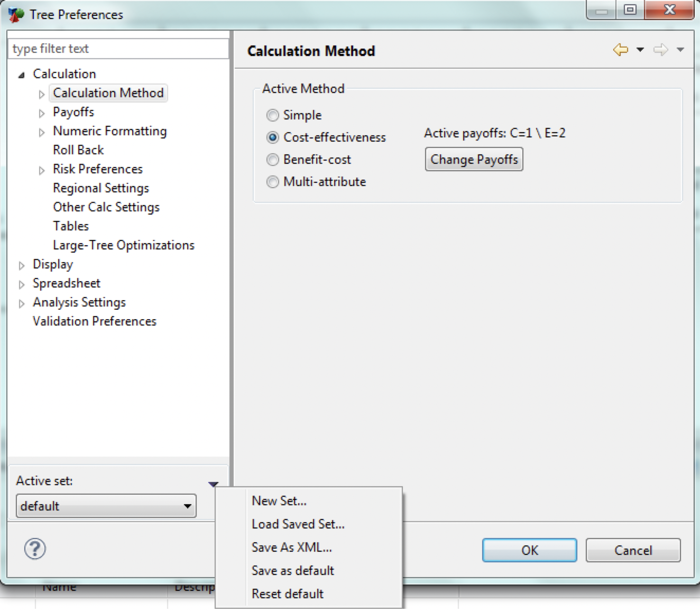Click the forward navigation arrow icon
The image size is (700, 612).
pos(660,50)
